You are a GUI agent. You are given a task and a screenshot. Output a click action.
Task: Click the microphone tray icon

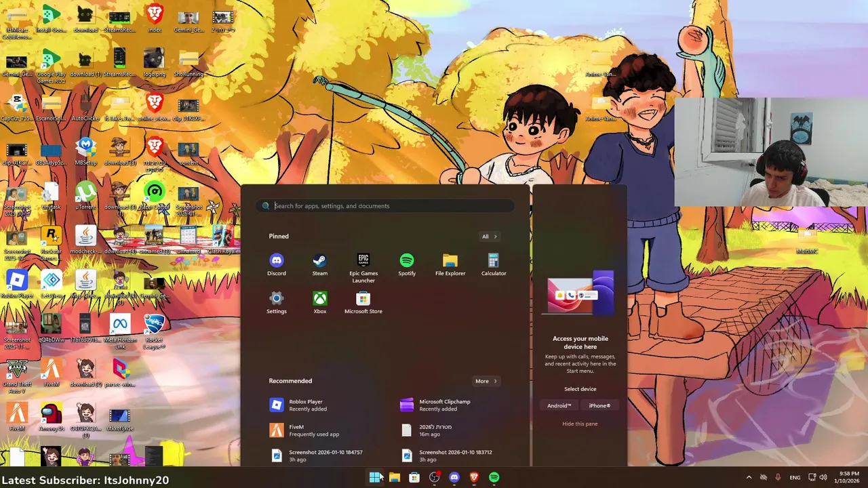(778, 477)
